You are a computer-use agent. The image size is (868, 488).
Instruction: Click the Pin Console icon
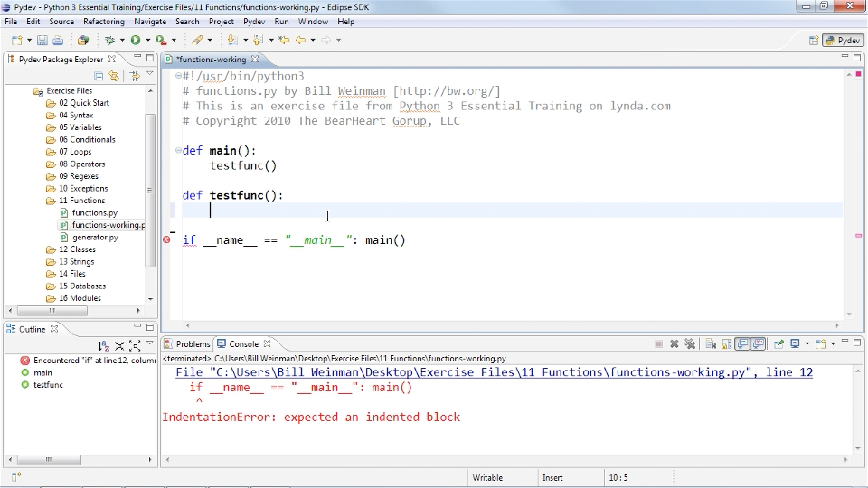click(x=778, y=344)
